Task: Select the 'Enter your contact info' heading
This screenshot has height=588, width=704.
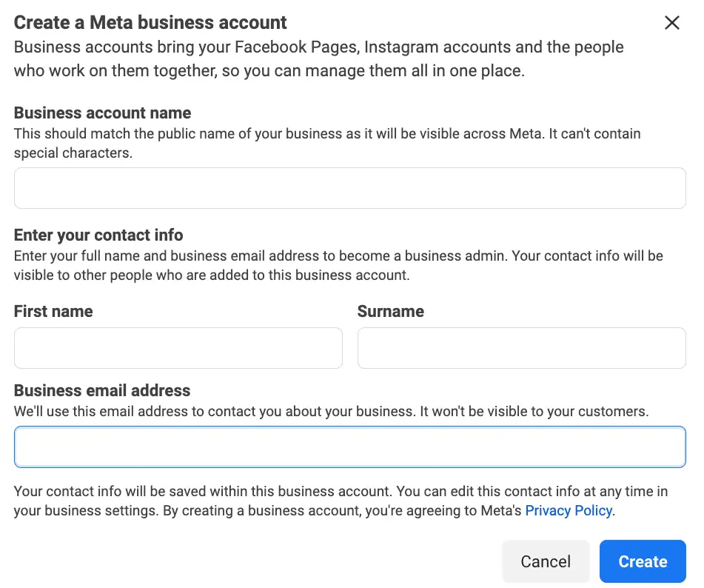Action: coord(98,235)
